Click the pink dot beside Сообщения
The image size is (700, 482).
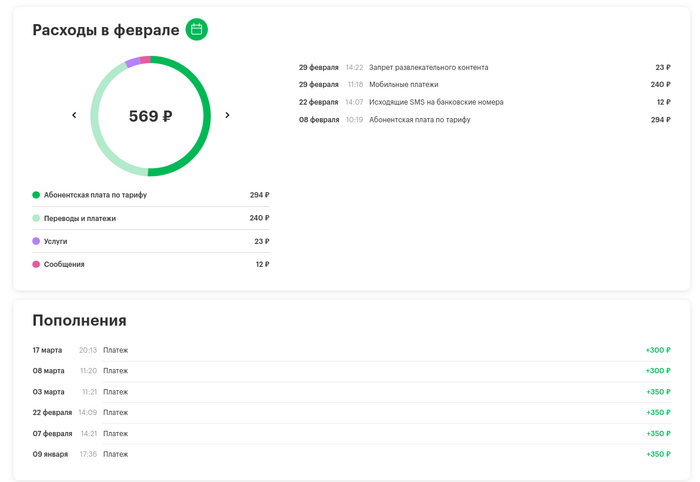click(x=36, y=264)
